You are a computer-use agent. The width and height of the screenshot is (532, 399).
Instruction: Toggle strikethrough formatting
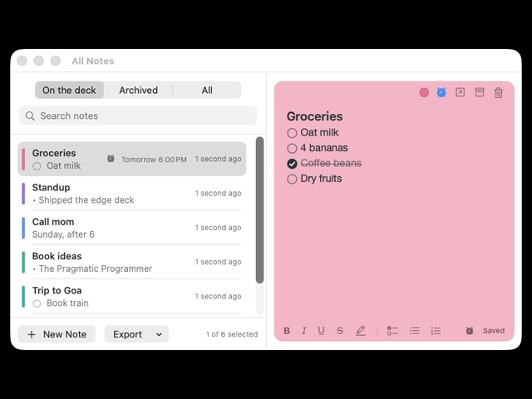[340, 331]
